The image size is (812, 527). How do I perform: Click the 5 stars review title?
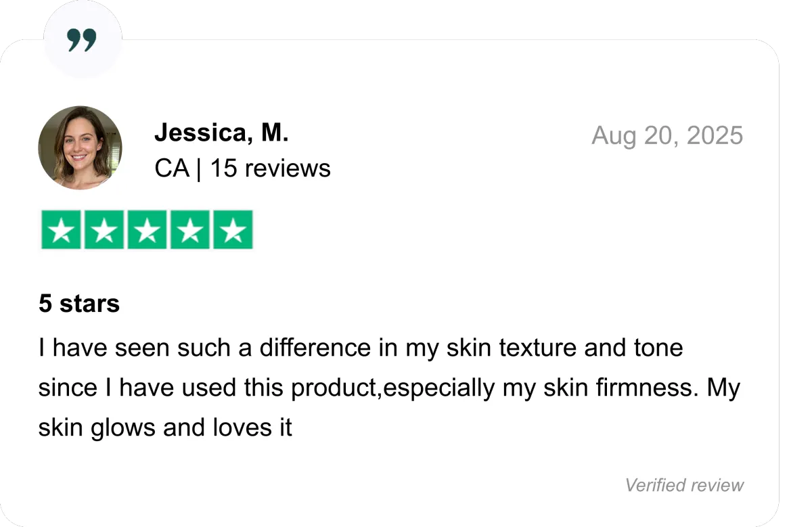coord(79,303)
